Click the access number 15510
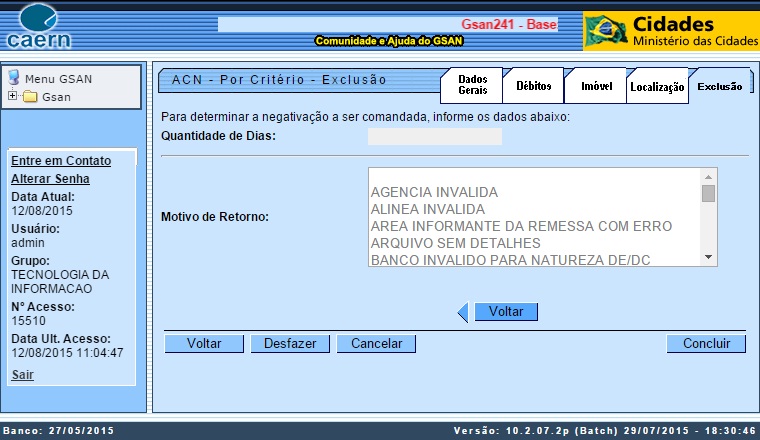 pos(28,321)
